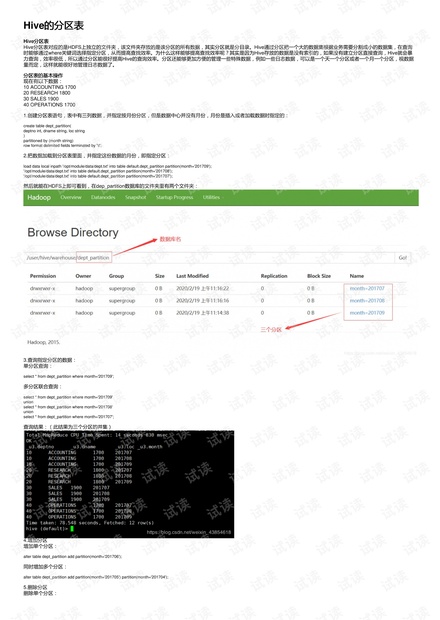Click the terminal query result screenshot
This screenshot has width=440, height=620.
[x=129, y=484]
